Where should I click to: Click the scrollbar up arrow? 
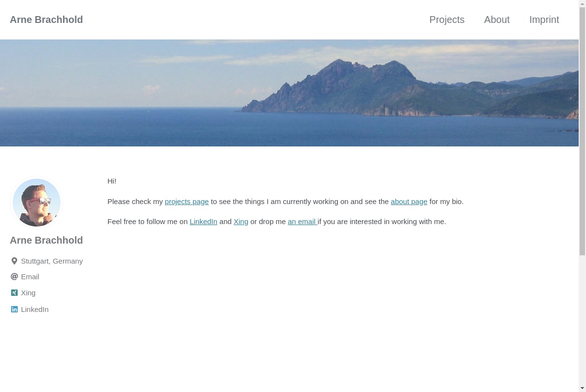pos(582,3)
